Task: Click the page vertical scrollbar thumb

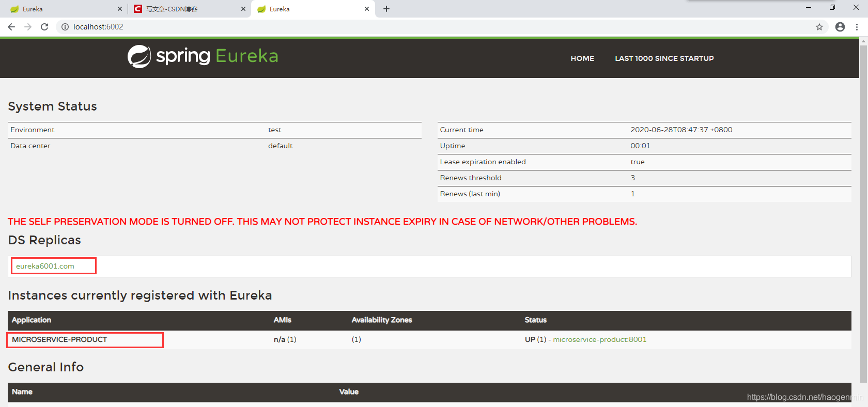Action: coord(863,214)
